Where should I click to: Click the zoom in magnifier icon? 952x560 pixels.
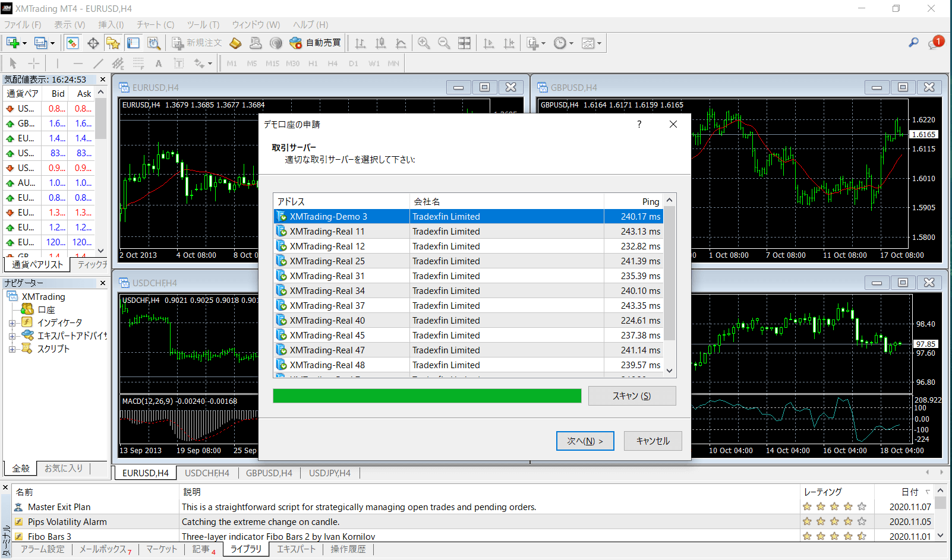(x=424, y=43)
